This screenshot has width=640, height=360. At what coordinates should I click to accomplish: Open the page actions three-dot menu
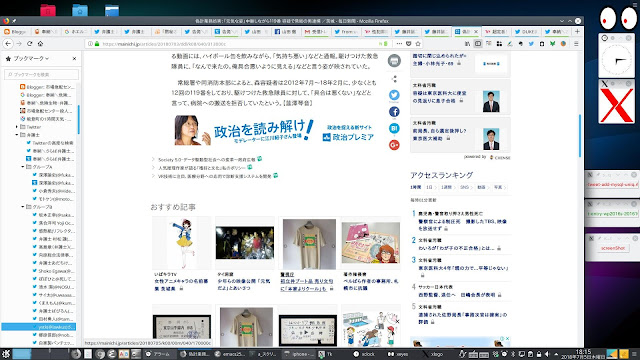399,44
